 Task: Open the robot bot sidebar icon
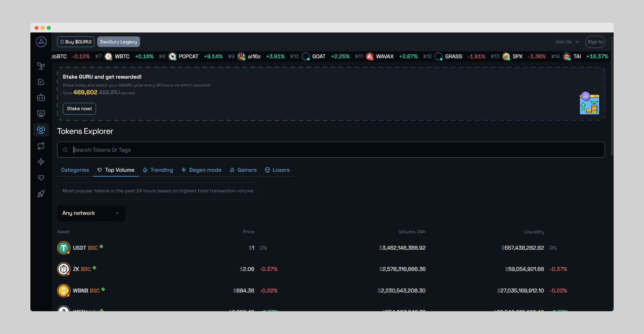pyautogui.click(x=41, y=98)
